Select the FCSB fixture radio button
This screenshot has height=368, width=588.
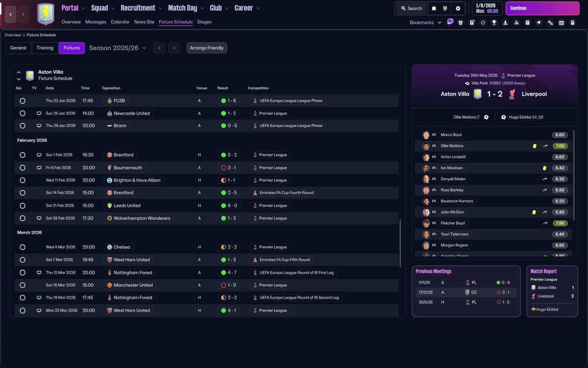(23, 101)
